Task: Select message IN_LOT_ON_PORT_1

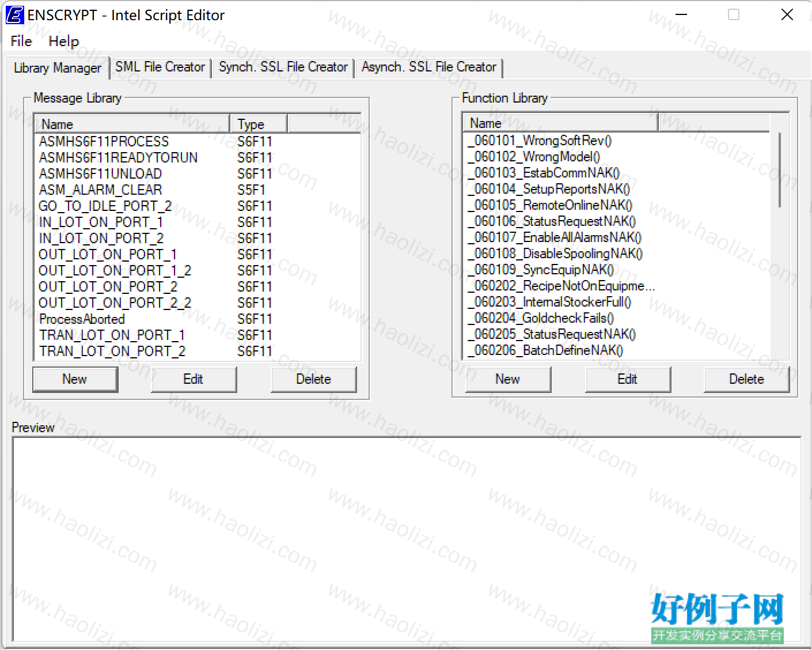Action: pos(101,222)
